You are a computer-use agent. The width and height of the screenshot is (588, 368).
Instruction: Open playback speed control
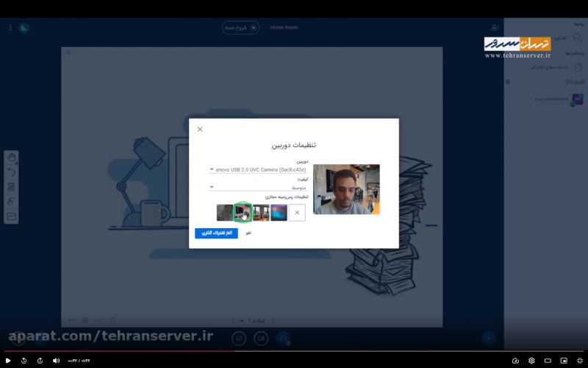pyautogui.click(x=515, y=361)
